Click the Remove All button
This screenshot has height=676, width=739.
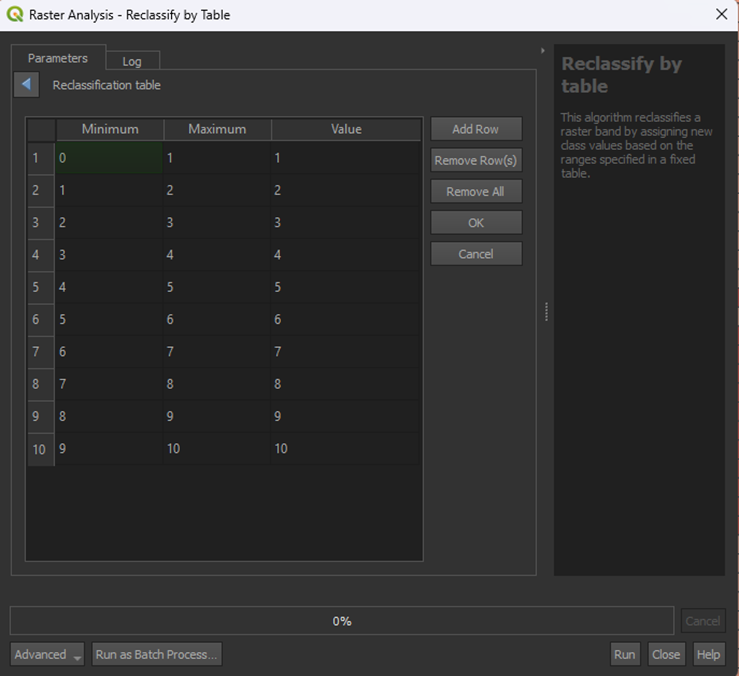[476, 192]
